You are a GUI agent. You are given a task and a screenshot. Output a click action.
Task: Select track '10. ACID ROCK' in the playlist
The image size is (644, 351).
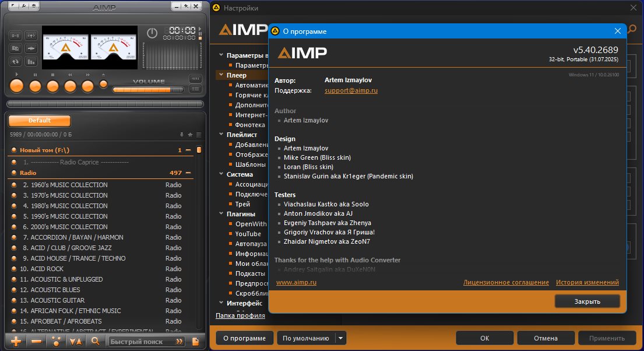pyautogui.click(x=101, y=269)
